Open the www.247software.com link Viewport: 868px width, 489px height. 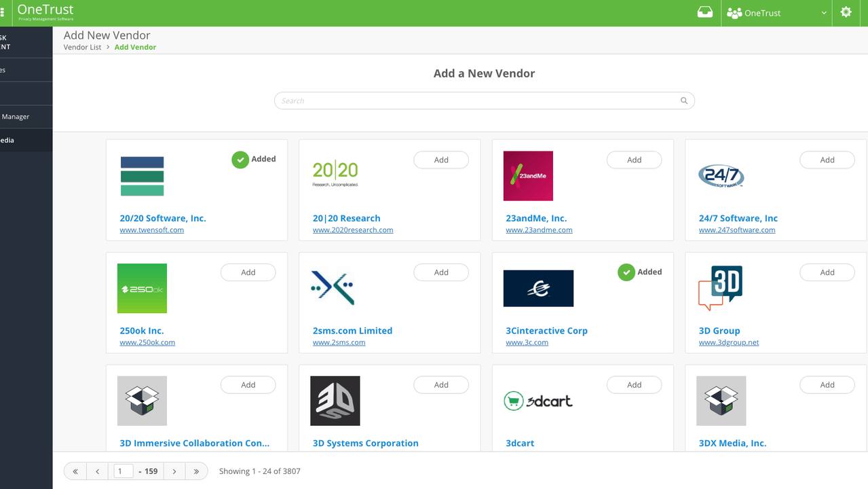click(736, 230)
